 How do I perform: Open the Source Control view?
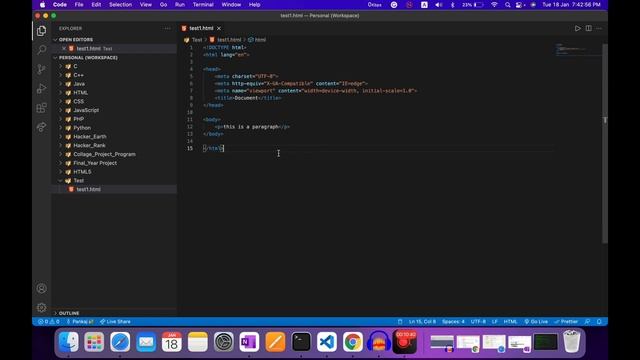pos(41,69)
